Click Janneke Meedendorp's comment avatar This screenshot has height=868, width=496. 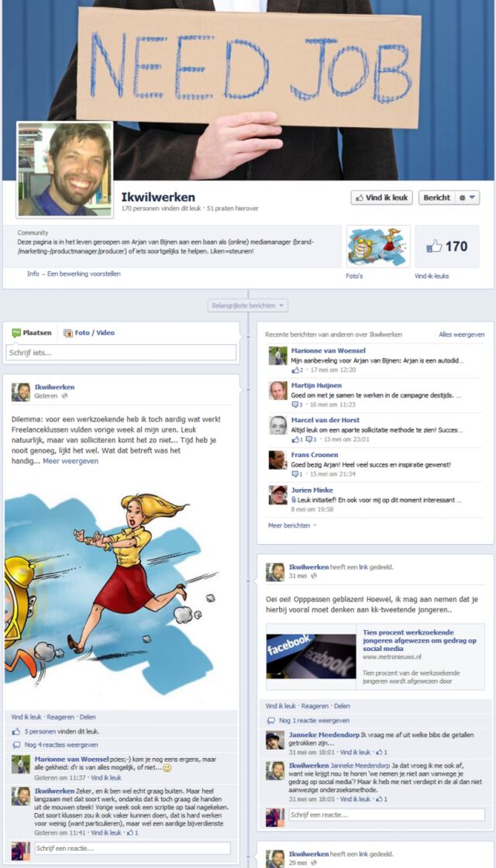(x=274, y=740)
